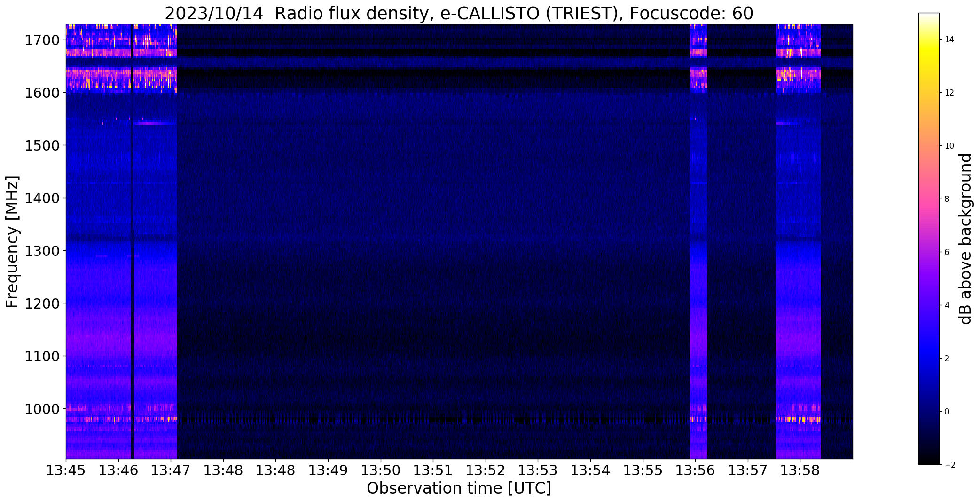
Task: Click the 13:58 time tick label
Action: click(800, 470)
